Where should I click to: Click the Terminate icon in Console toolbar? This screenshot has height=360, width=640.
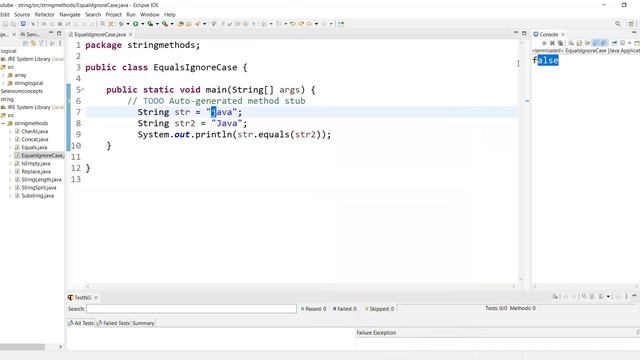[x=544, y=43]
